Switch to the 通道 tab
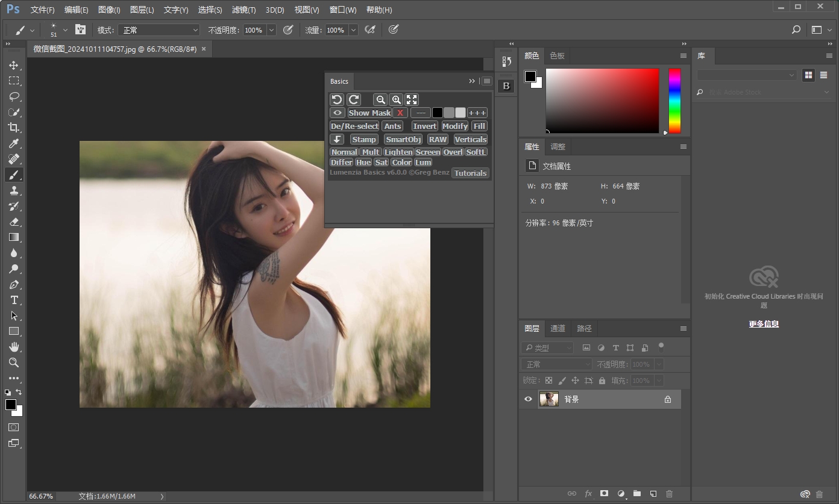The width and height of the screenshot is (839, 504). (x=558, y=328)
